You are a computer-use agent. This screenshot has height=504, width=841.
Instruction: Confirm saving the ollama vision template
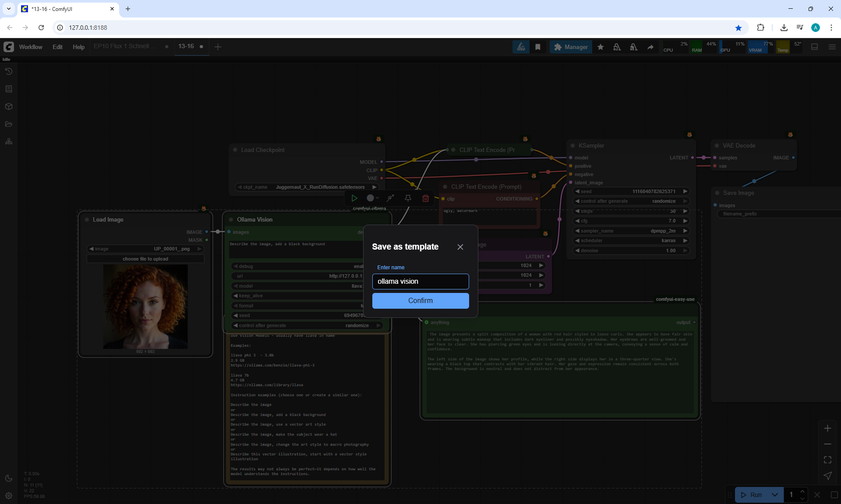tap(420, 300)
